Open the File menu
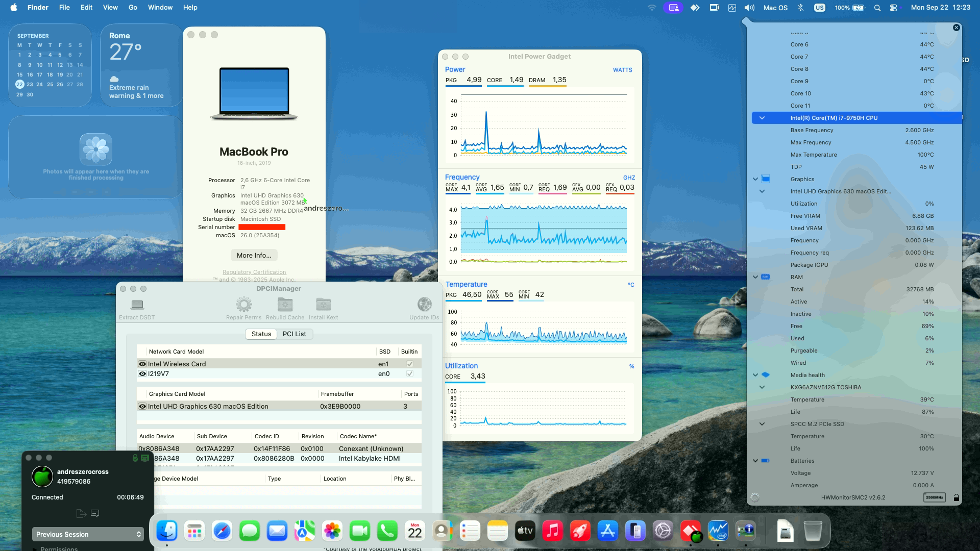Image resolution: width=980 pixels, height=551 pixels. (64, 8)
